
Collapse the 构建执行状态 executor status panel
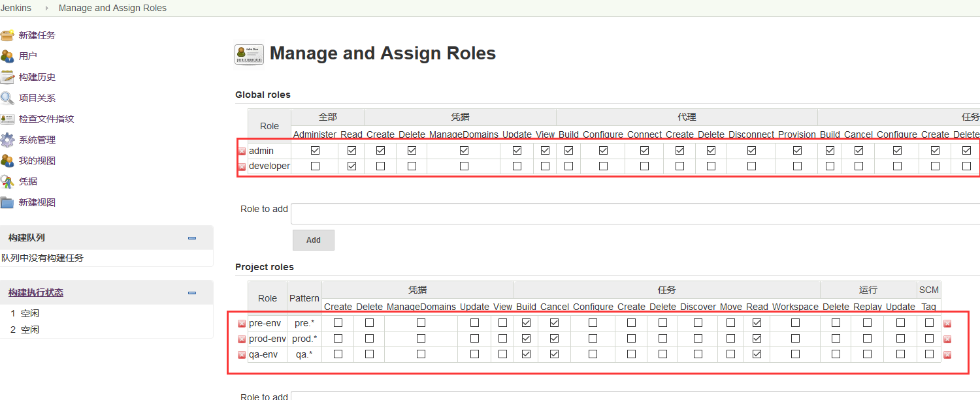tap(192, 293)
